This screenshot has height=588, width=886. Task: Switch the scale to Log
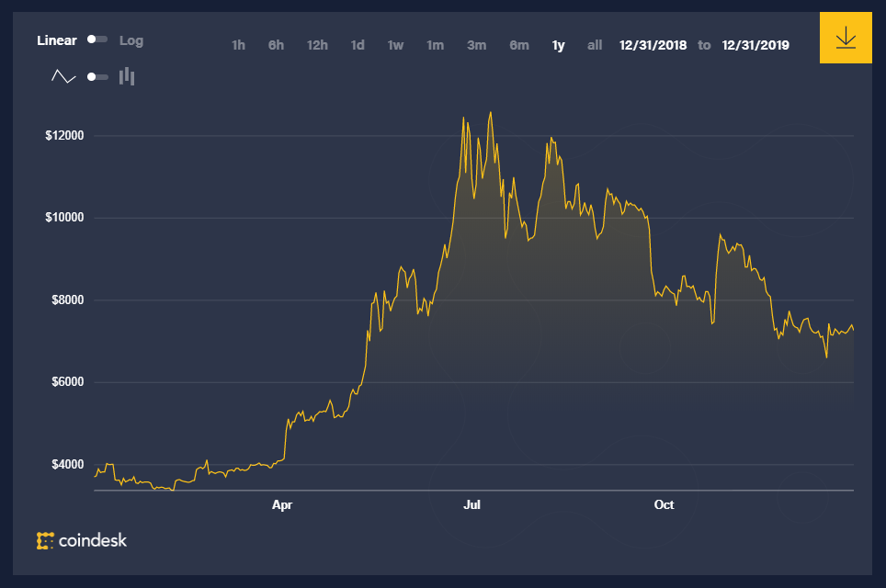pyautogui.click(x=131, y=40)
